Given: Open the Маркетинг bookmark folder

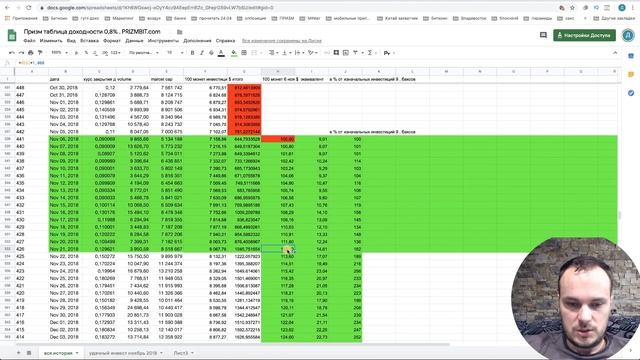Looking at the screenshot, I should [x=119, y=18].
